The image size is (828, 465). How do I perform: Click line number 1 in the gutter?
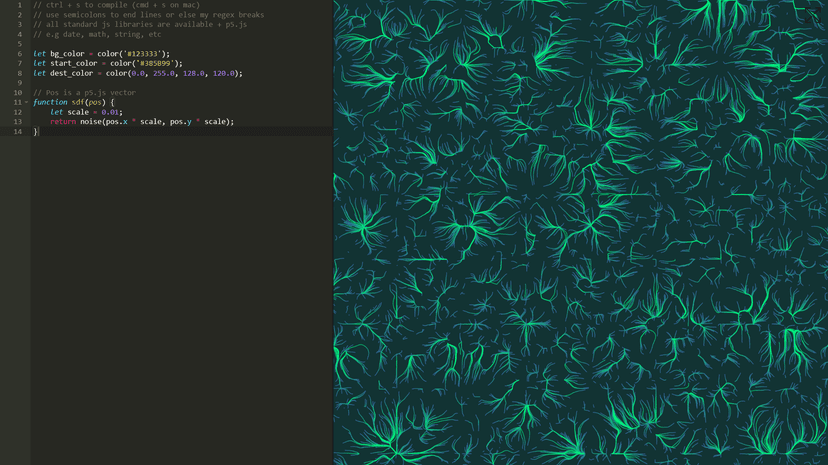(19, 5)
